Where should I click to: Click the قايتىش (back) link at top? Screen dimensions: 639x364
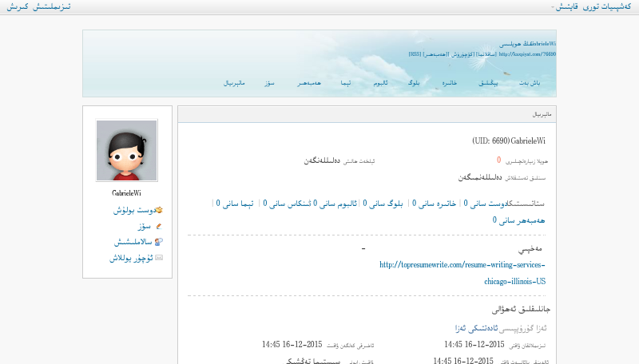pyautogui.click(x=567, y=7)
